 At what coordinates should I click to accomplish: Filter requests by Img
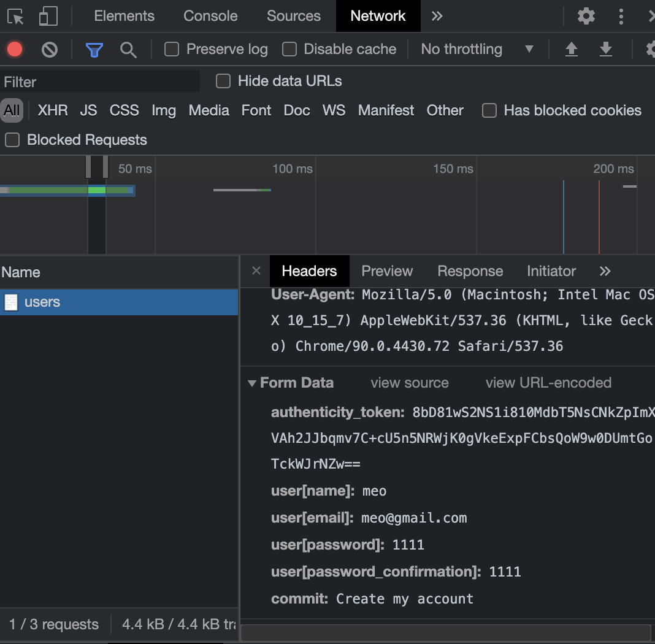pyautogui.click(x=164, y=110)
